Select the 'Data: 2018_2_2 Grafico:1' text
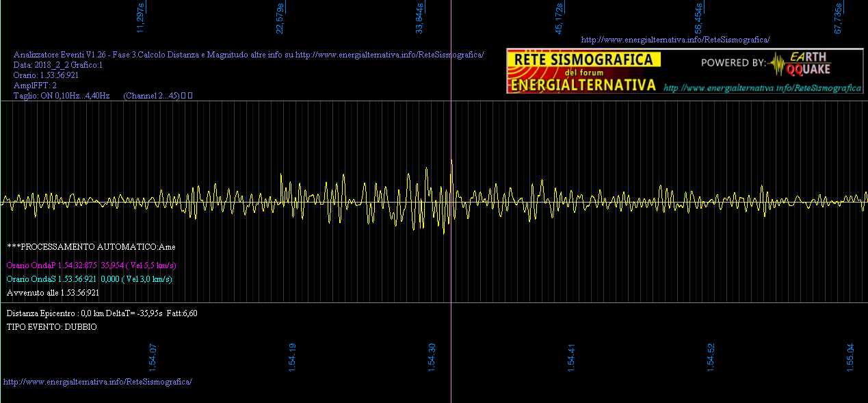 tap(57, 65)
